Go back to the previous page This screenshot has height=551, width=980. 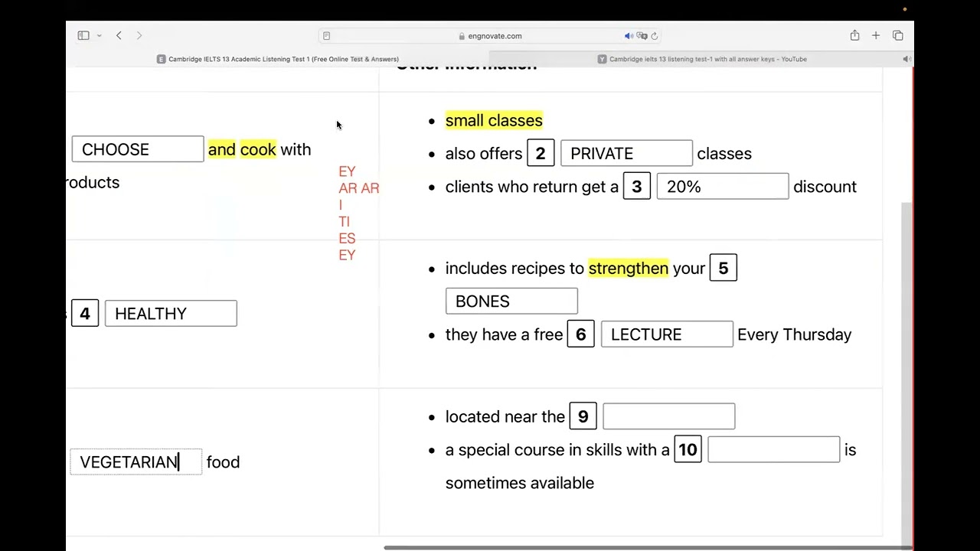(119, 35)
